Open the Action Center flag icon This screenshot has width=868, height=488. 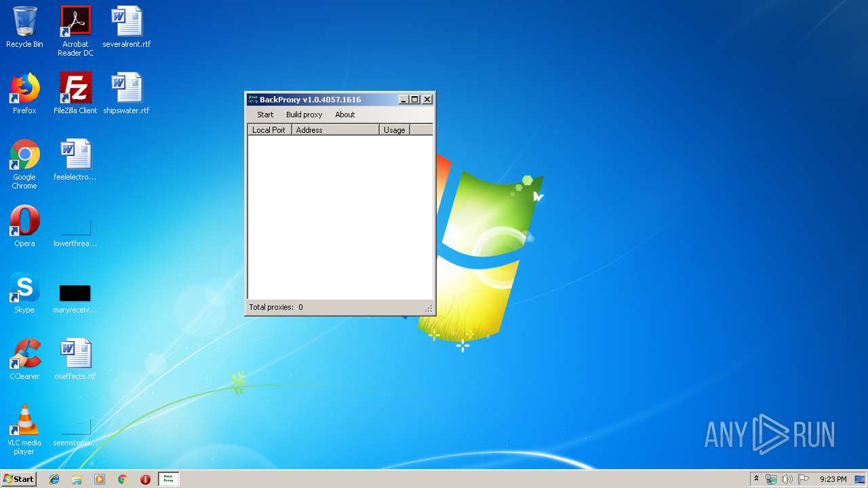point(804,479)
